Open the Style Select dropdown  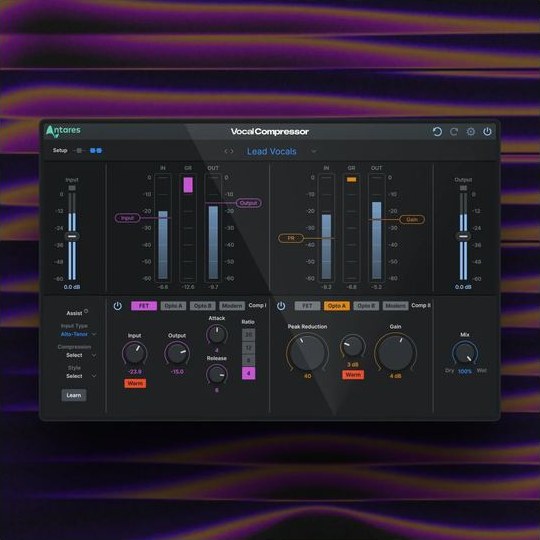(x=81, y=376)
